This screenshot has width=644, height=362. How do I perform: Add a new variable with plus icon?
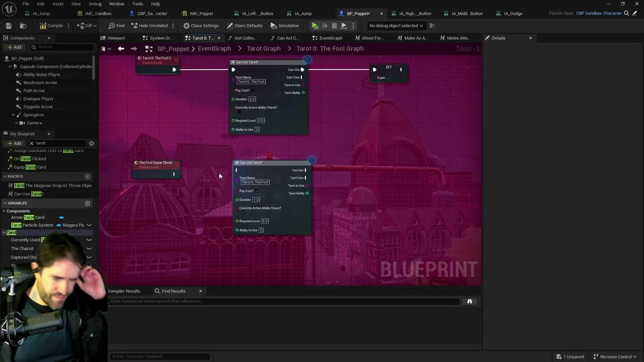coord(87,203)
